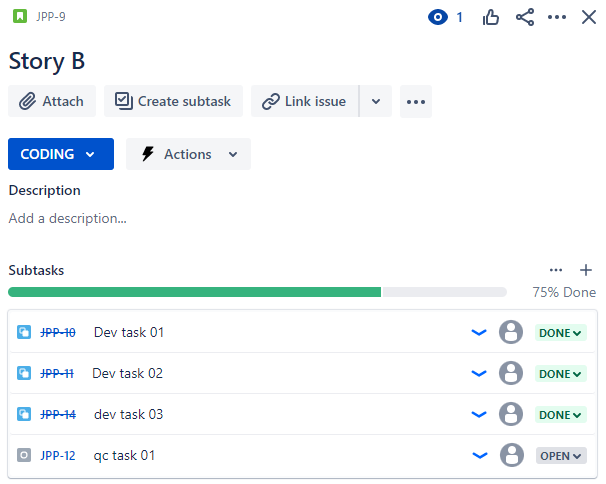Open the Subtasks ellipsis menu
Image resolution: width=606 pixels, height=484 pixels.
(556, 270)
